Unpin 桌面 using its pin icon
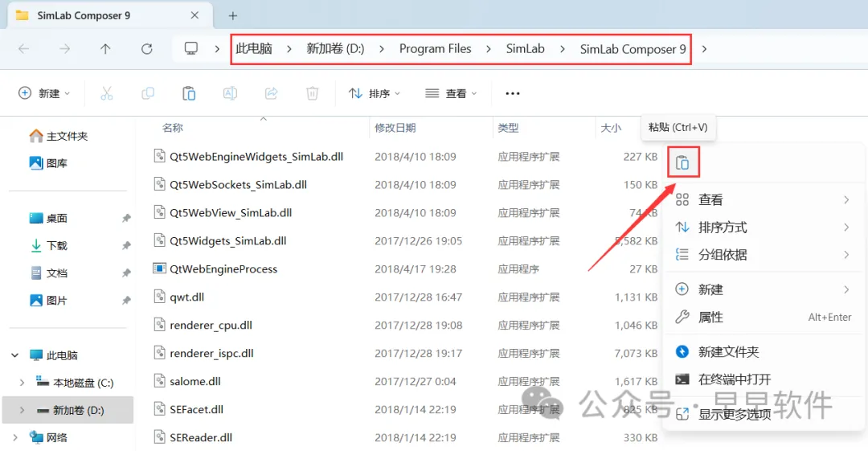The height and width of the screenshot is (451, 868). pos(126,219)
